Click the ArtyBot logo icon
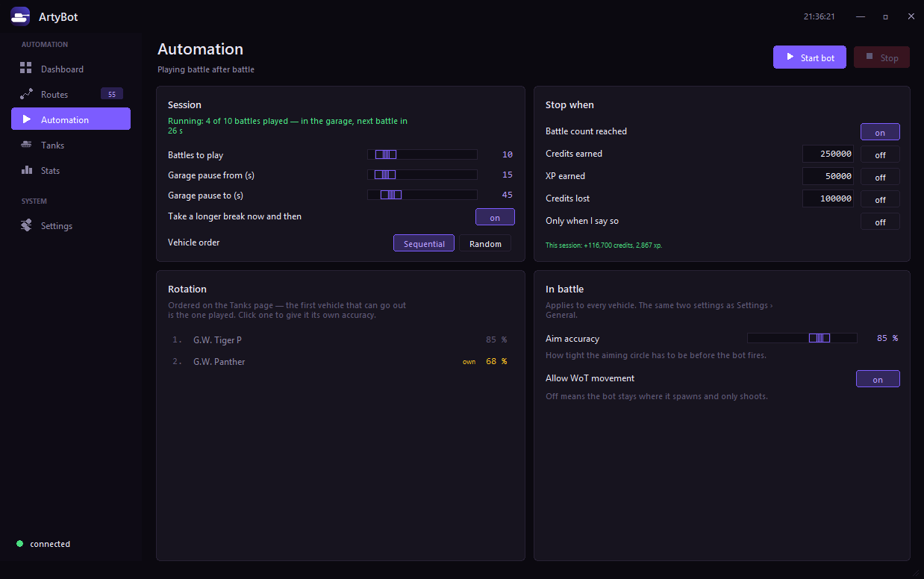 pyautogui.click(x=20, y=16)
